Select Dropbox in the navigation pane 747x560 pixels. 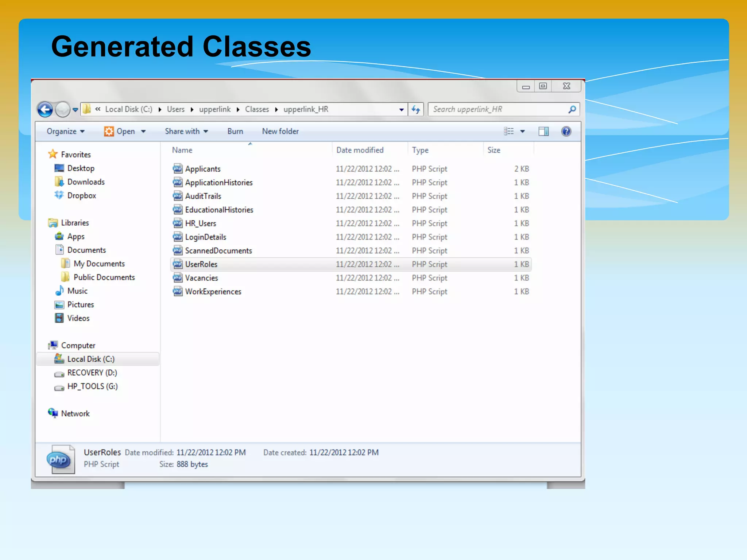tap(75, 195)
